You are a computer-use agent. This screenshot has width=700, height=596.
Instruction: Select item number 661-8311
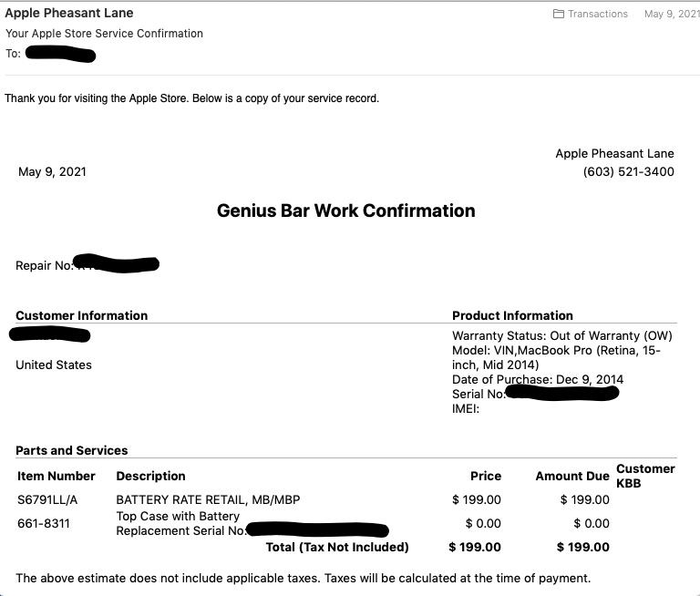[44, 524]
